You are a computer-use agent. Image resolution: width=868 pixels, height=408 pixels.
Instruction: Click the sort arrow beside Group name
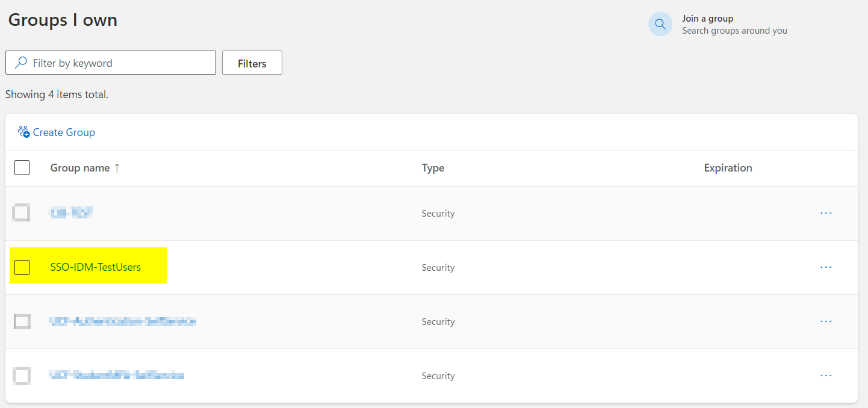[x=117, y=168]
